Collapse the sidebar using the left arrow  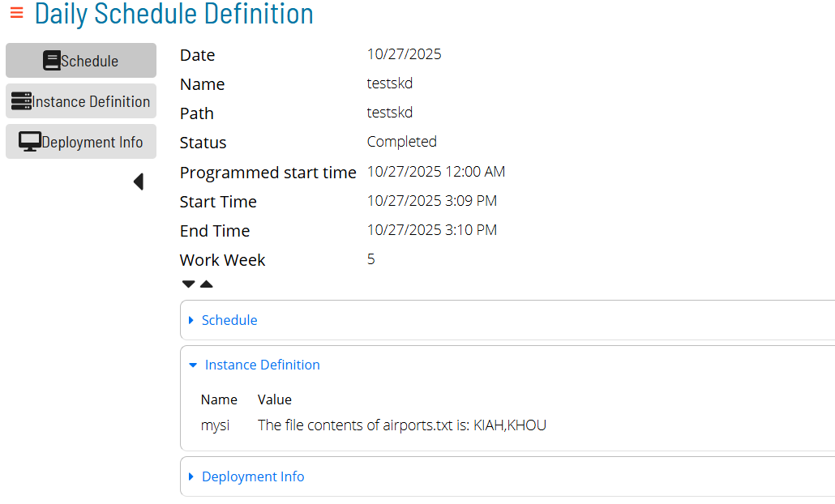point(138,182)
